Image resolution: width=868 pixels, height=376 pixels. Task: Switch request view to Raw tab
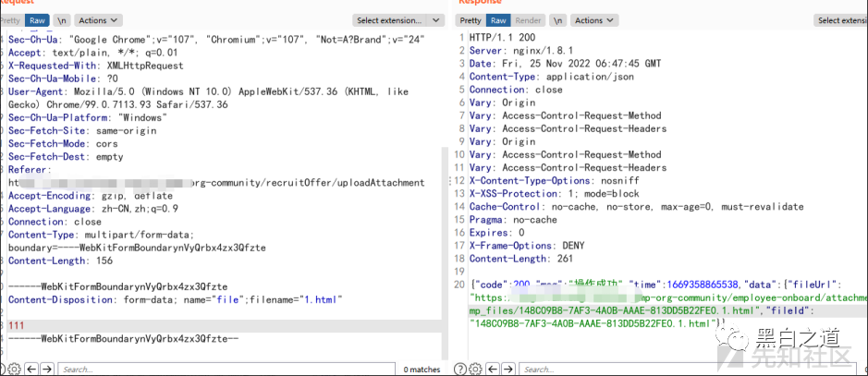pos(37,20)
